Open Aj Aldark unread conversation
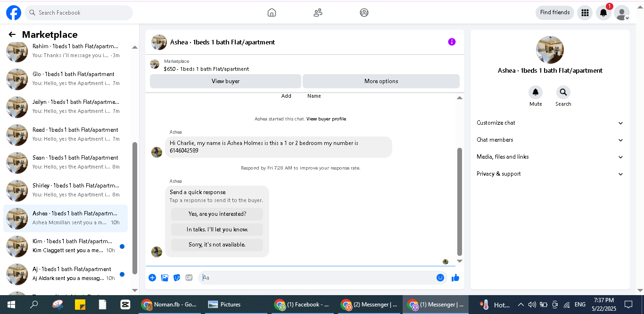644x314 pixels. point(66,274)
